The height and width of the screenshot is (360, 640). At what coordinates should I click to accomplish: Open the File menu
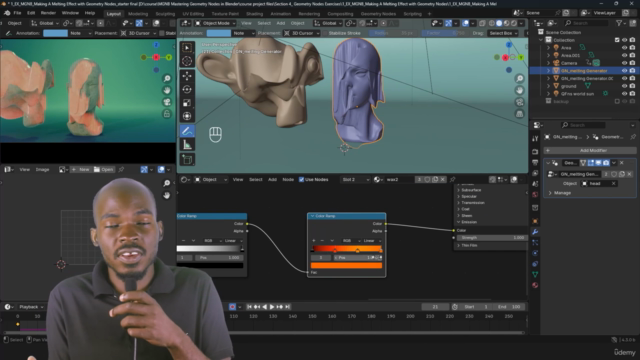coord(17,13)
